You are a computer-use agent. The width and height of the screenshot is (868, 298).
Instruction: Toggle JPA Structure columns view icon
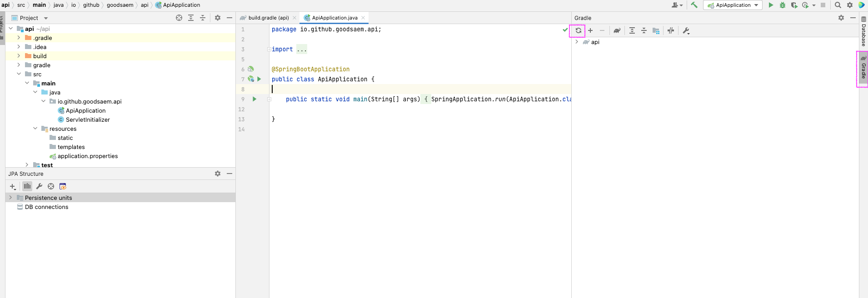pyautogui.click(x=27, y=186)
